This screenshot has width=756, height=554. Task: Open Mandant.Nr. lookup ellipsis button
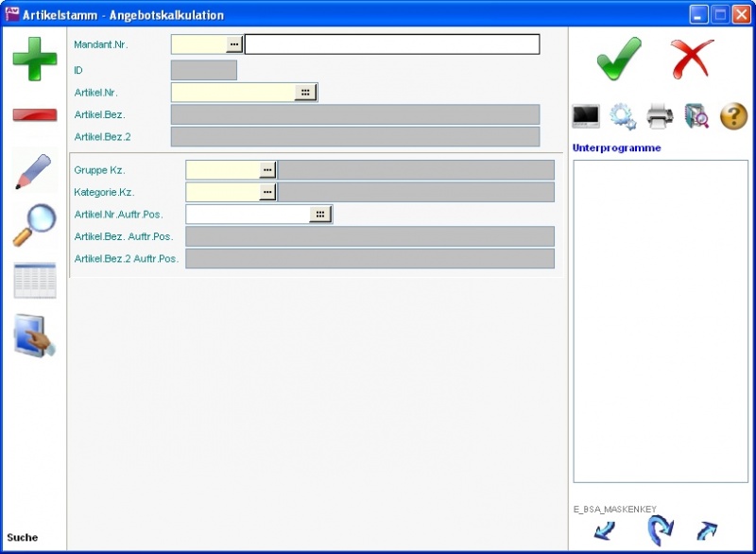point(234,44)
